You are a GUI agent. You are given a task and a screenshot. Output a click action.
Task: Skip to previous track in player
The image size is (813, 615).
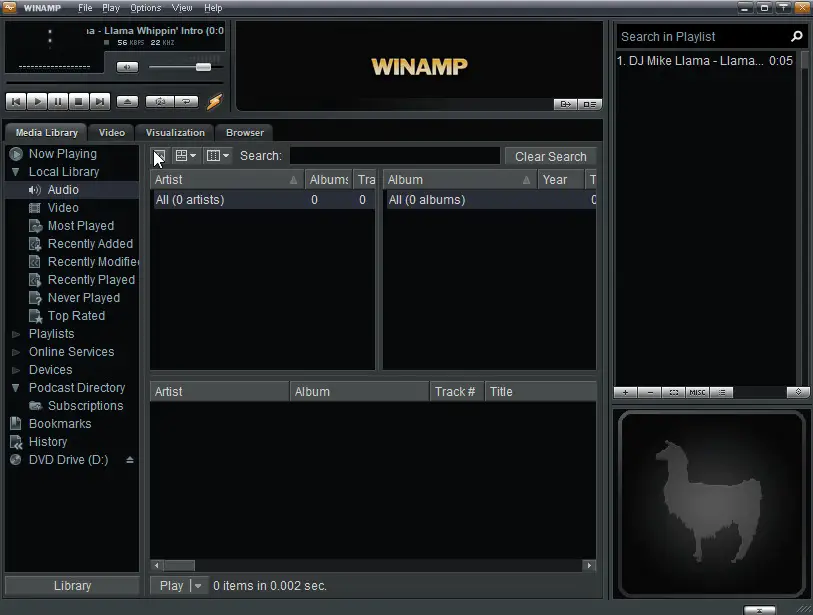tap(16, 101)
